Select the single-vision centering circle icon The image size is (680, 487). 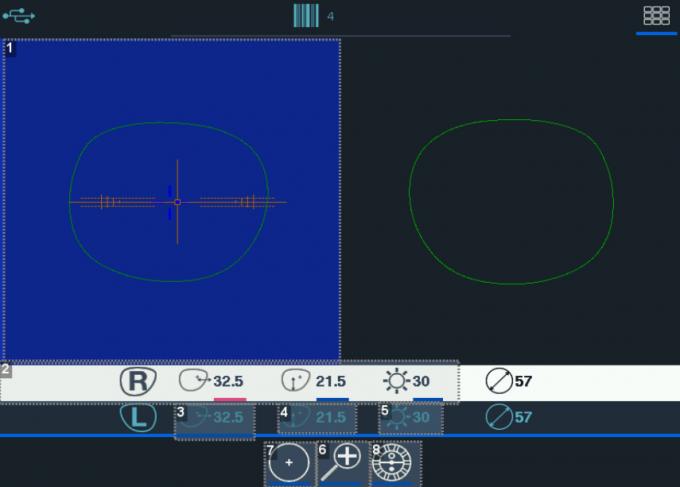[x=289, y=462]
